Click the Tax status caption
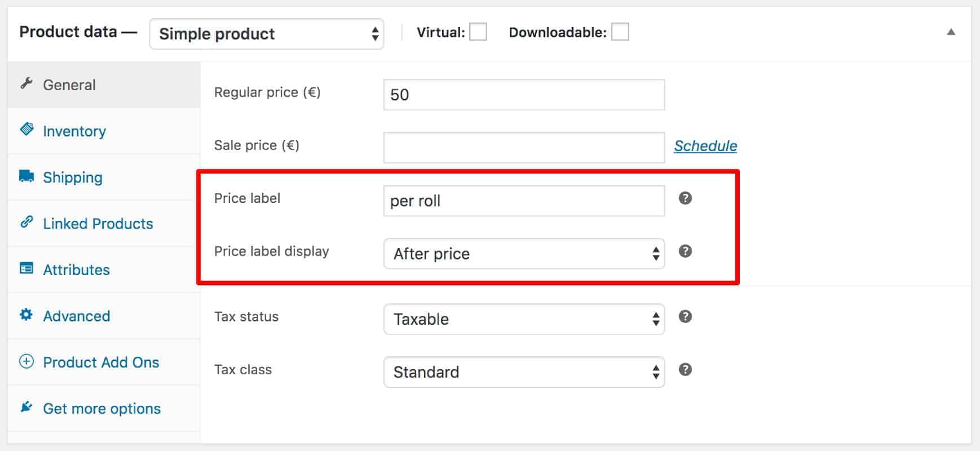The height and width of the screenshot is (451, 980). (x=246, y=316)
